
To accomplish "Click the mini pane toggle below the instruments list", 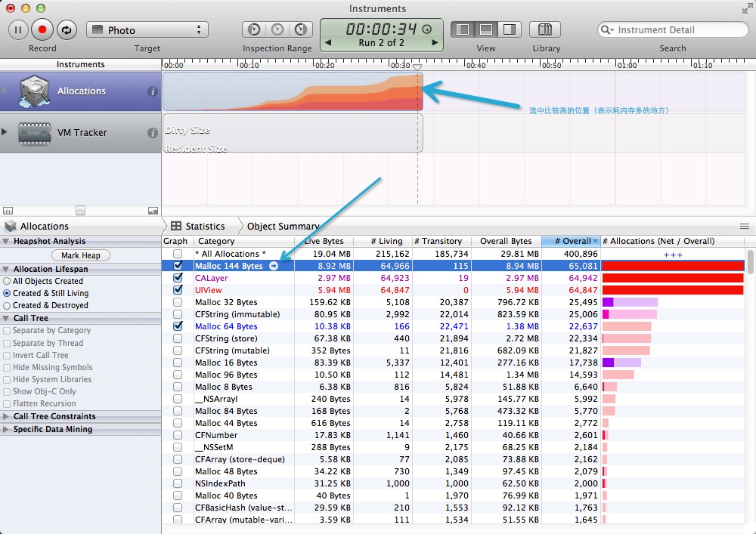I will 153,211.
